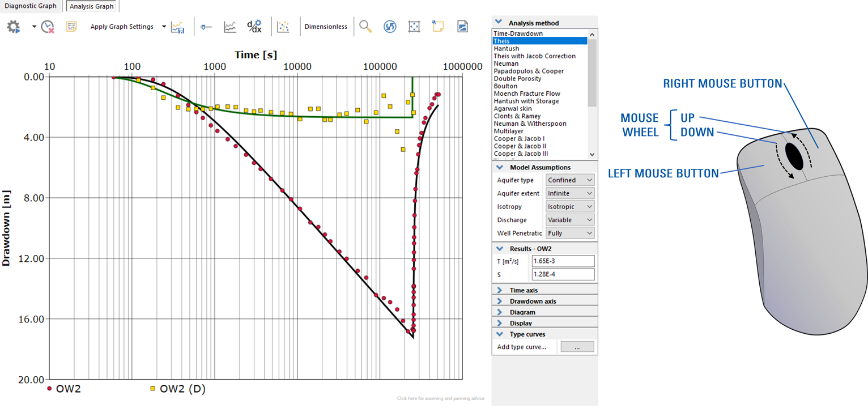868x408 pixels.
Task: Switch to the Diagnostic Graph tab
Action: point(31,6)
